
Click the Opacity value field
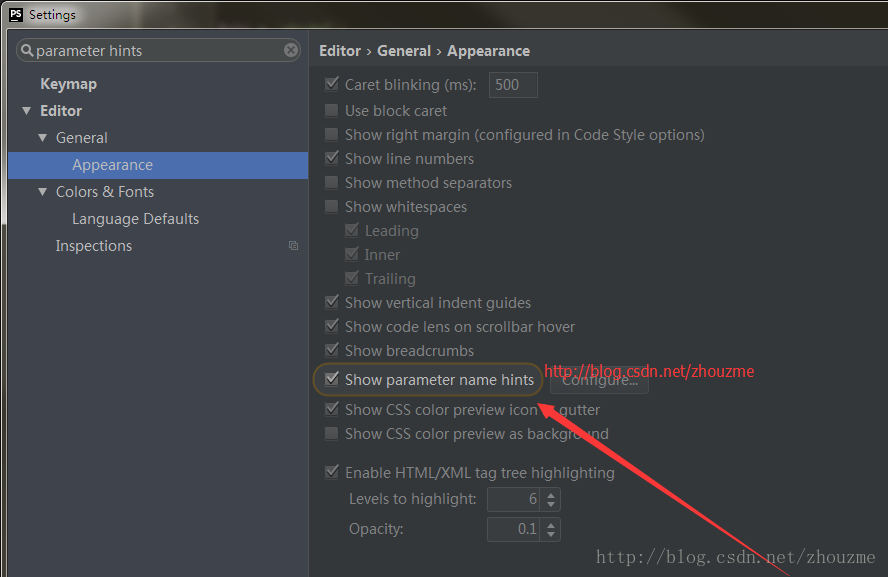(x=513, y=529)
